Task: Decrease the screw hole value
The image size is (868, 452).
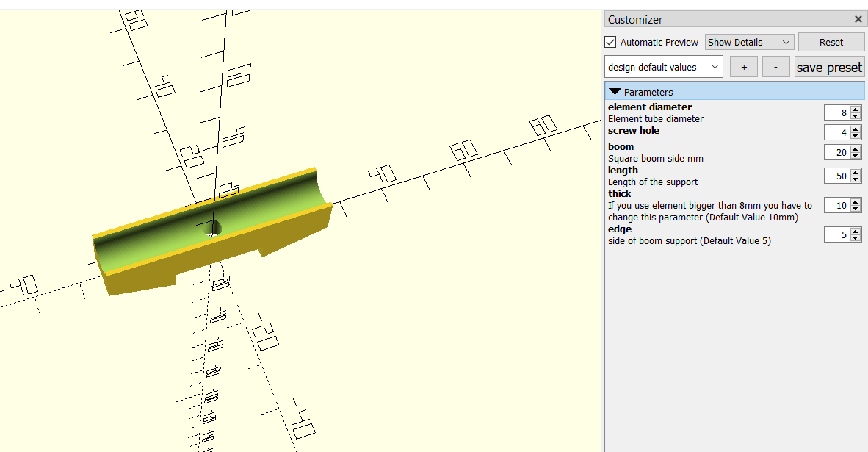Action: tap(856, 136)
